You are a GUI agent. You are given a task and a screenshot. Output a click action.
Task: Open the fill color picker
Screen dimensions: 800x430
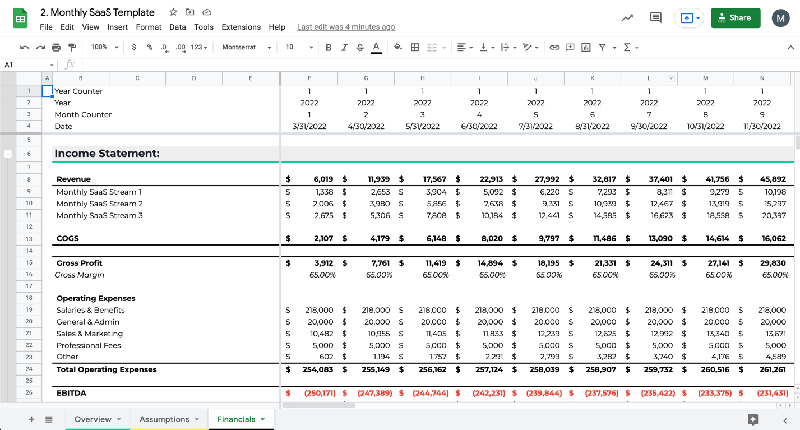(x=398, y=46)
